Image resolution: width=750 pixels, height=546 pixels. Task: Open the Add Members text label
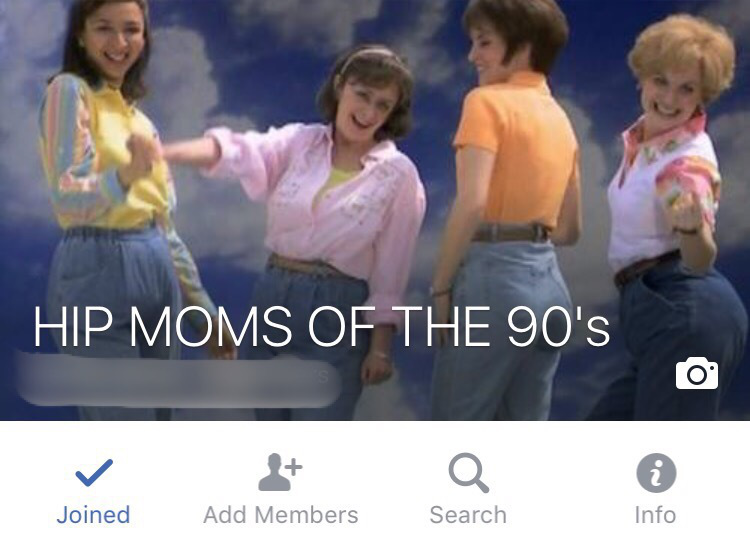click(281, 515)
